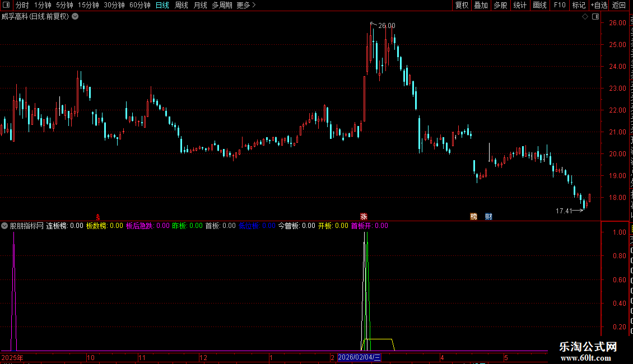Click the 首板: 0.00 value

pyautogui.click(x=220, y=226)
